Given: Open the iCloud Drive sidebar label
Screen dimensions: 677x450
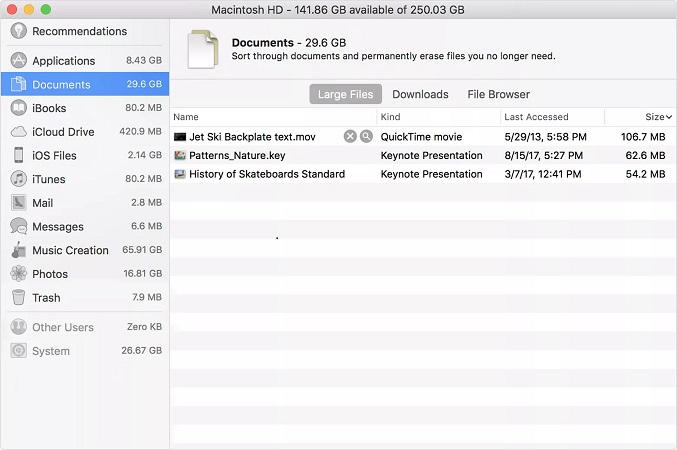Looking at the screenshot, I should (63, 132).
